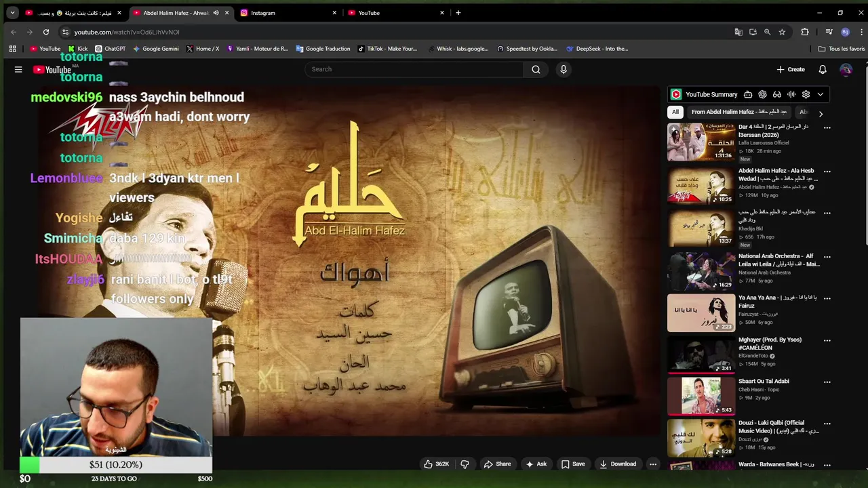This screenshot has height=488, width=868.
Task: Click the ChatGPT icon in YouTube Summary bar
Action: [x=762, y=94]
